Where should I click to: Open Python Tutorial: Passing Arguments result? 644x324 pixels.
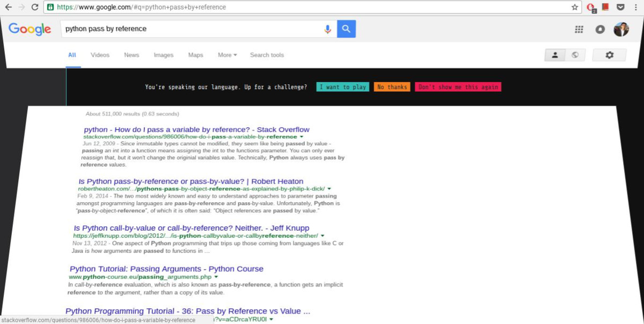coord(166,269)
